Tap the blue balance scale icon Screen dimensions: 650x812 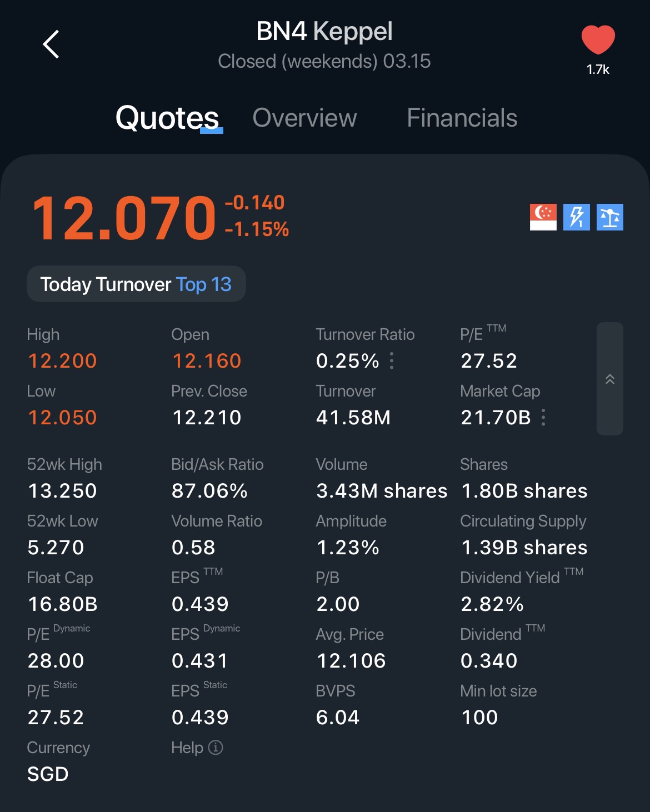(x=609, y=217)
